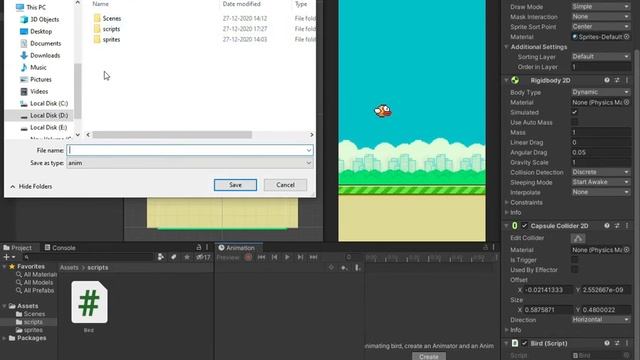Open Desktop in the navigation pane

[36, 31]
